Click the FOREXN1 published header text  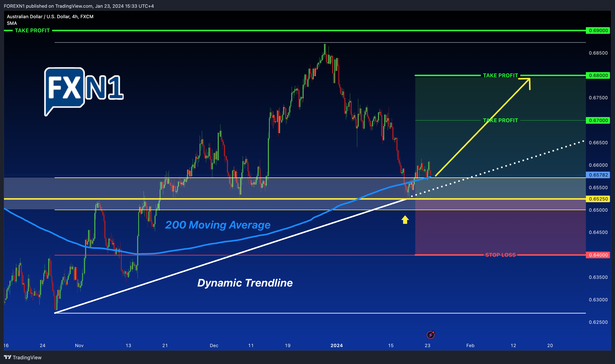pyautogui.click(x=79, y=6)
